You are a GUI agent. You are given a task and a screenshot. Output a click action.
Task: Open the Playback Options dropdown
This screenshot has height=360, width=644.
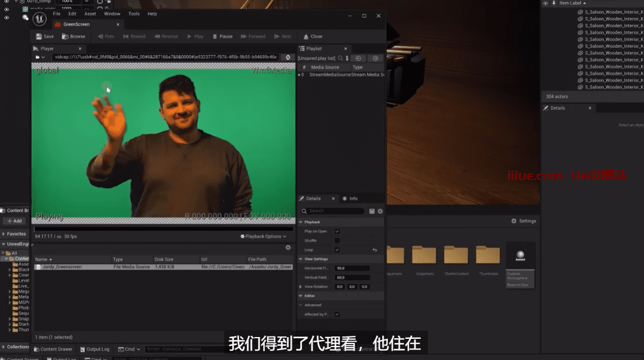[263, 236]
